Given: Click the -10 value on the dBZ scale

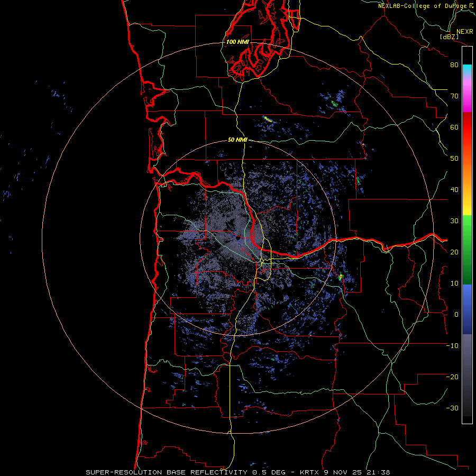Looking at the screenshot, I should coord(452,346).
